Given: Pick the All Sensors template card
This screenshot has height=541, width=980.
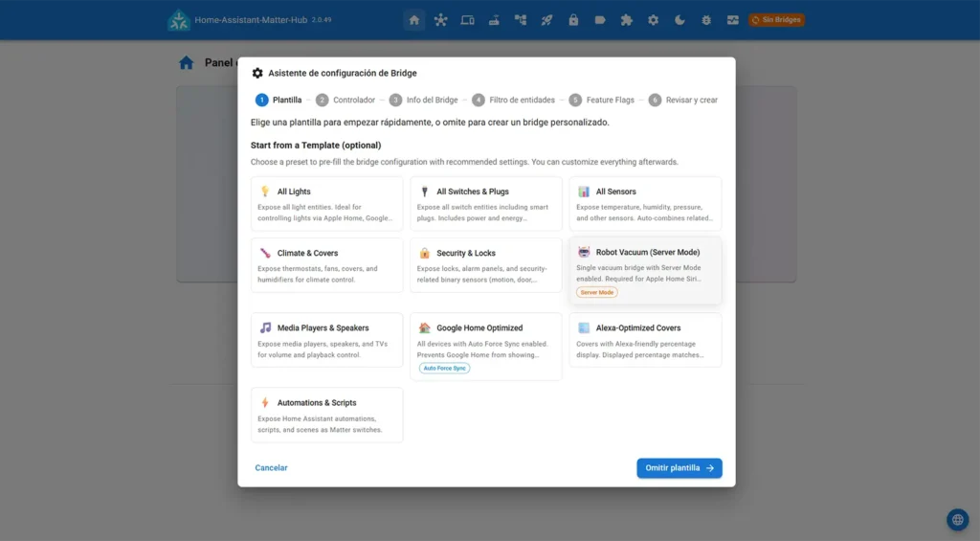Looking at the screenshot, I should tap(645, 204).
